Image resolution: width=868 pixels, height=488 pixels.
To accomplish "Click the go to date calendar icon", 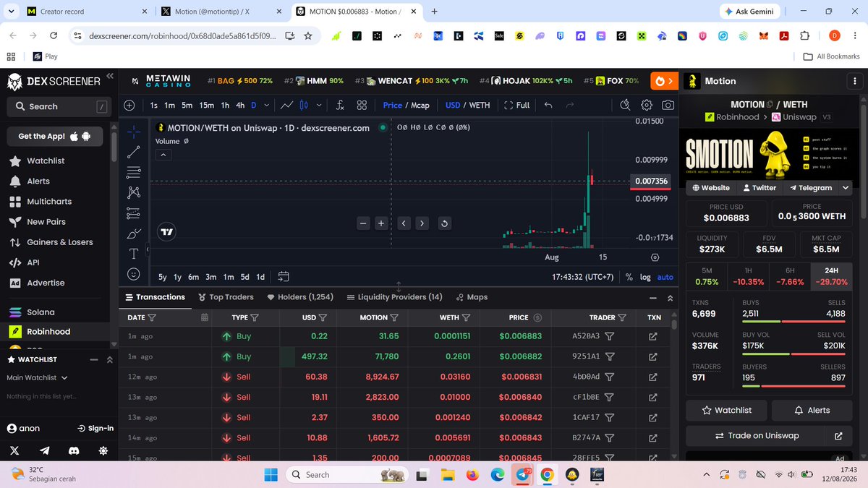I will click(x=284, y=276).
